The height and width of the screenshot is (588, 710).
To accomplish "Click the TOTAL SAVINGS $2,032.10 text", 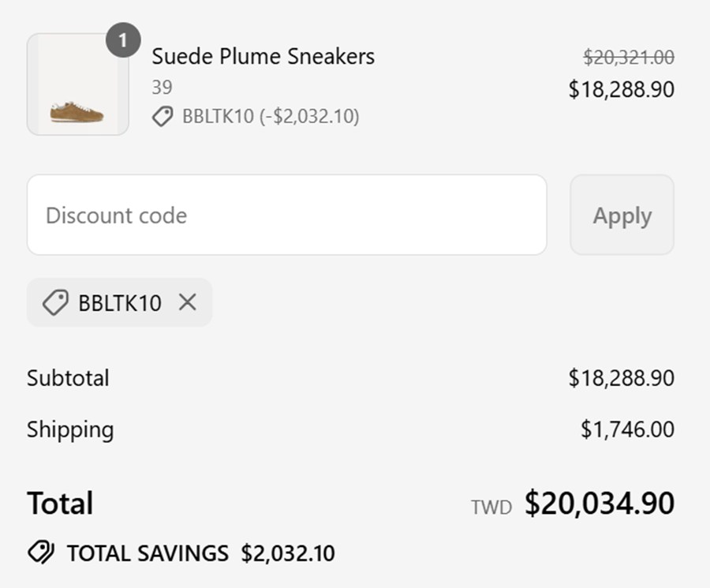I will pyautogui.click(x=200, y=552).
